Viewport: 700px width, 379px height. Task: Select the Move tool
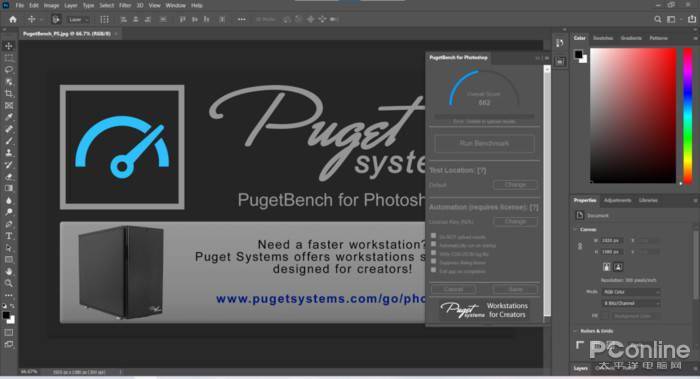pos(8,46)
